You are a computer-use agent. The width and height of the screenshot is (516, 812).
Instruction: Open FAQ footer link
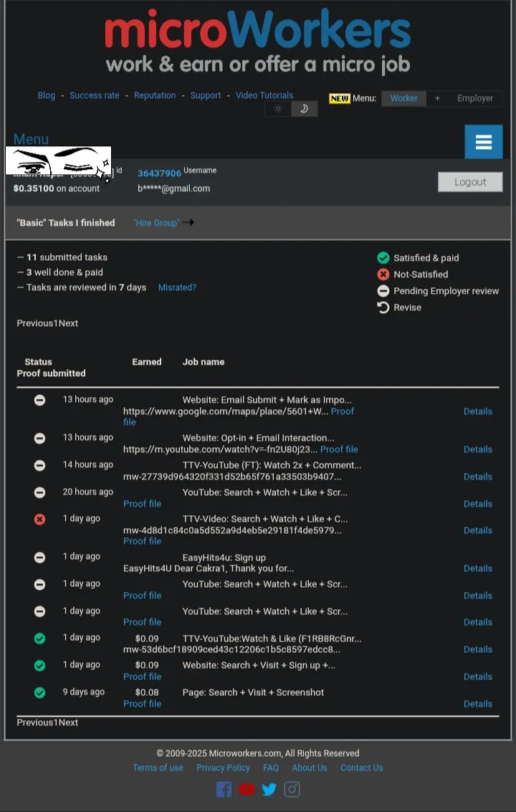(270, 768)
